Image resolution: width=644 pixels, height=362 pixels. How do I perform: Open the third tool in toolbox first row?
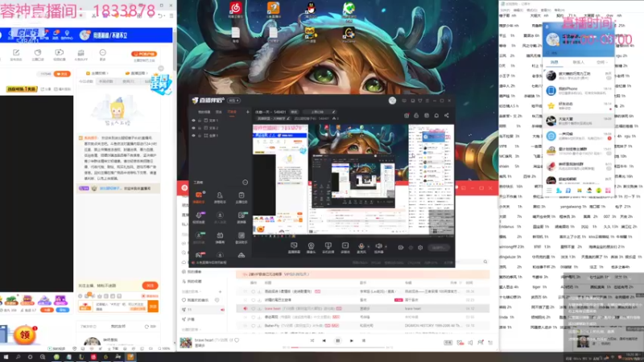[x=241, y=197]
